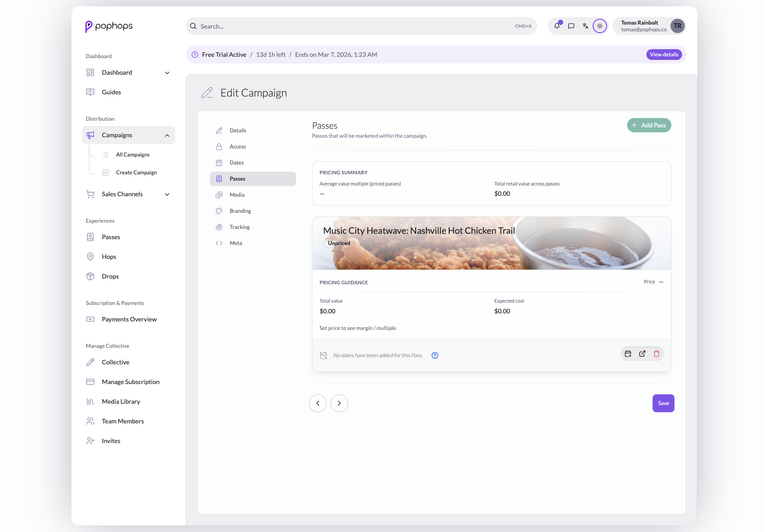This screenshot has width=763, height=532.
Task: Delete the pass using the red trash icon
Action: 657,353
